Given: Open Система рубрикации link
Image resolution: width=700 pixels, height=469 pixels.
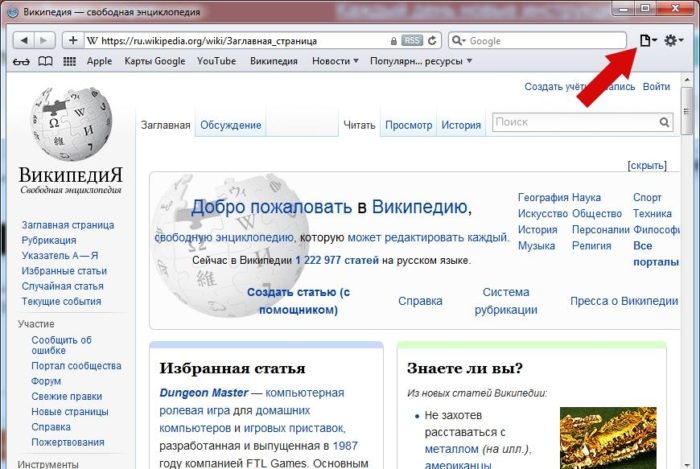Looking at the screenshot, I should tap(506, 301).
